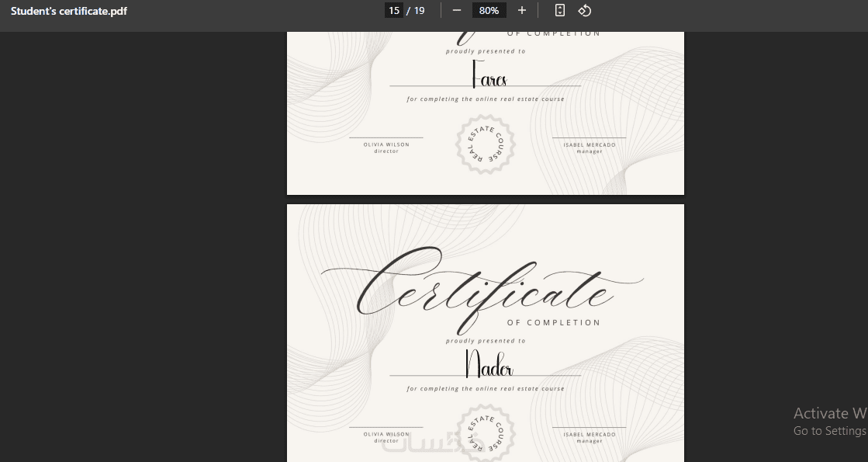Click the word 'director' on the upper certificate
The height and width of the screenshot is (462, 868).
coord(386,151)
